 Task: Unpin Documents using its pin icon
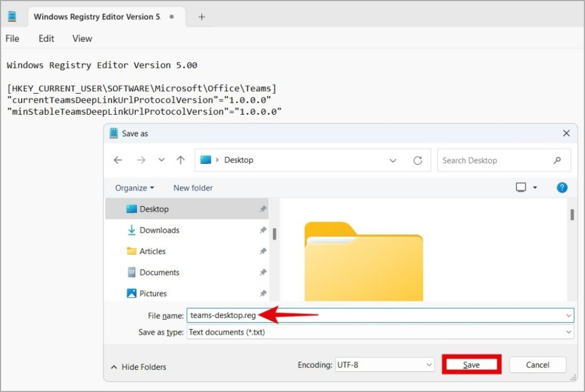263,272
